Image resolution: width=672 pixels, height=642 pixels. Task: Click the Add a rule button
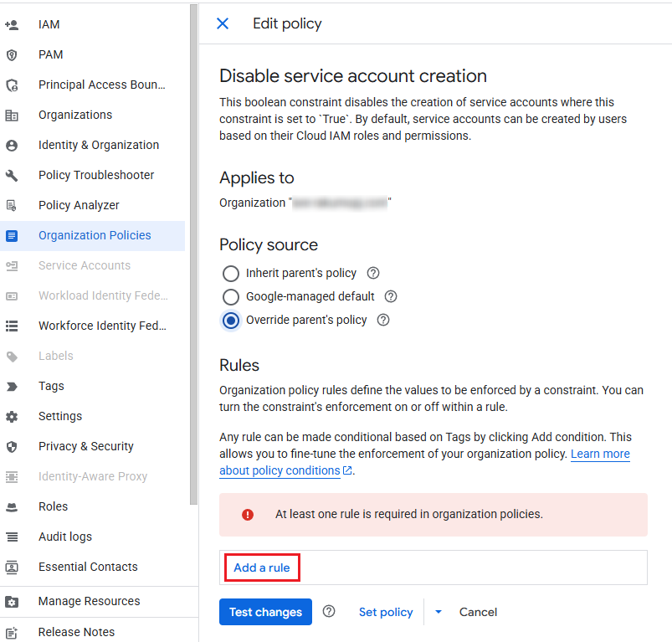point(262,568)
